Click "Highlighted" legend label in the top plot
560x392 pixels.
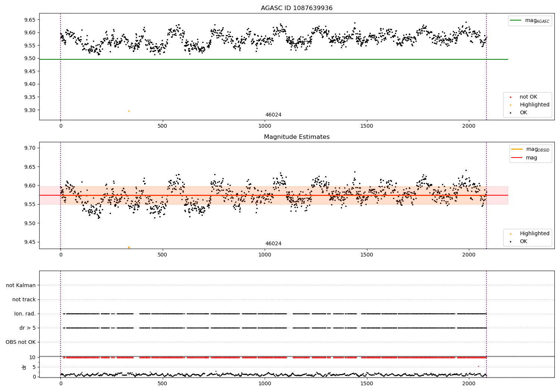tap(535, 105)
